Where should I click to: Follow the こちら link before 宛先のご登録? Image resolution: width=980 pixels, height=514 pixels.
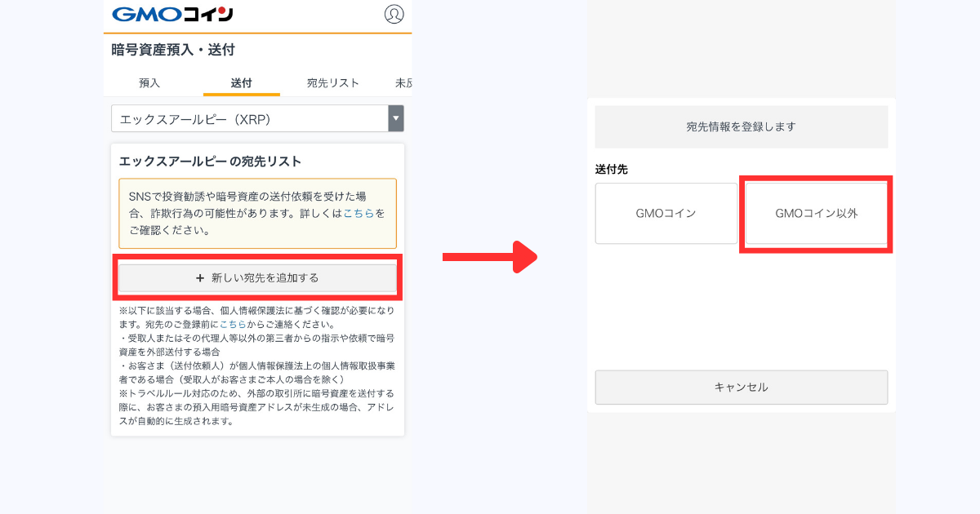(233, 324)
